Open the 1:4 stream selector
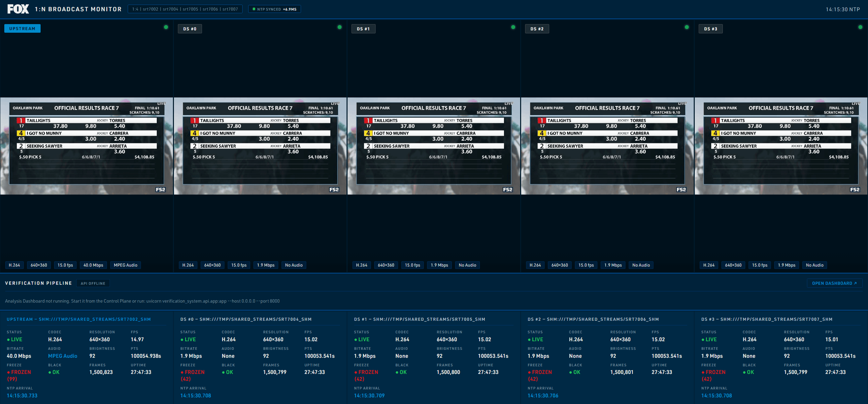This screenshot has width=868, height=404. pyautogui.click(x=135, y=9)
